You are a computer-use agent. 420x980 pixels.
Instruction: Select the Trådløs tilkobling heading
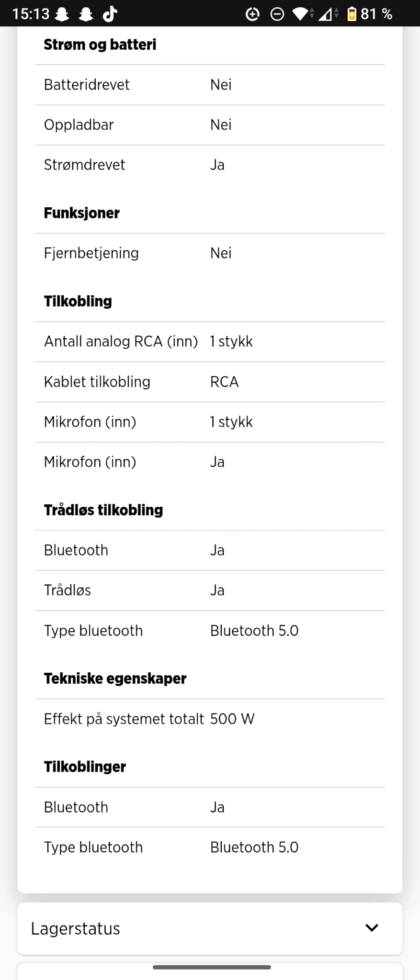pyautogui.click(x=103, y=510)
